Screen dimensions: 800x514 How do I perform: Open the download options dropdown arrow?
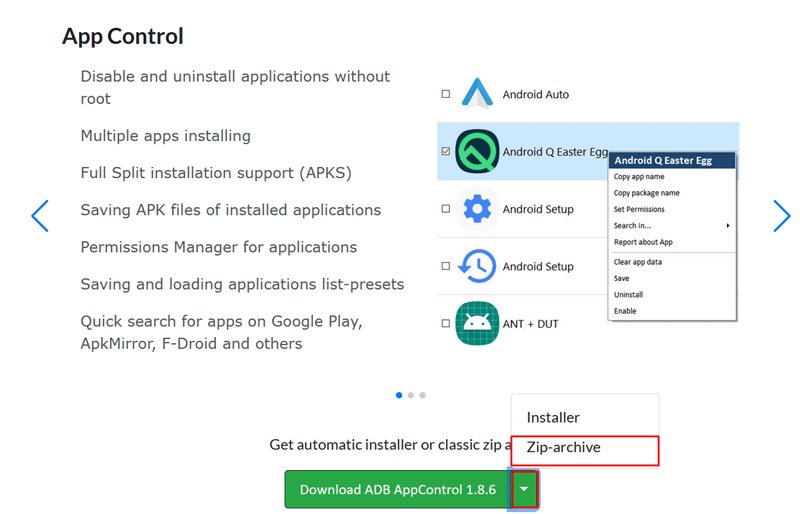point(524,489)
